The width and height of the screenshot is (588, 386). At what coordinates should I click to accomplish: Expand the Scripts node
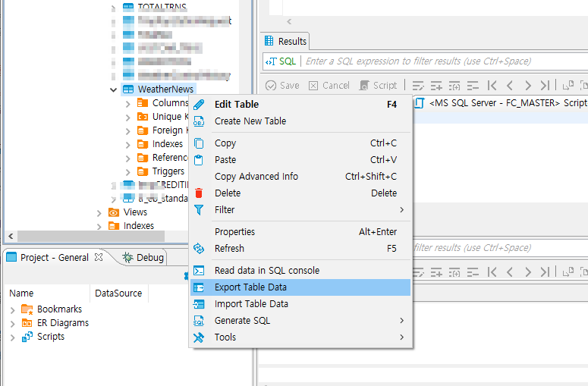pyautogui.click(x=12, y=337)
